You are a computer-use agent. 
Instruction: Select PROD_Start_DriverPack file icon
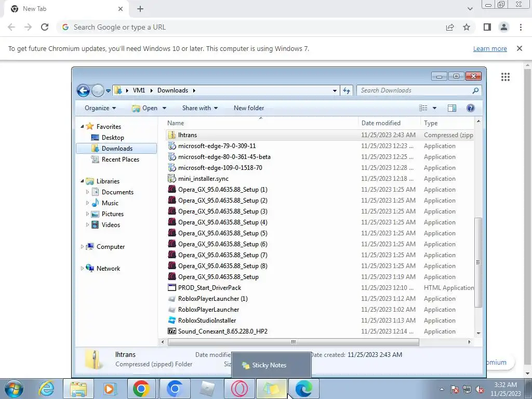[x=172, y=288]
